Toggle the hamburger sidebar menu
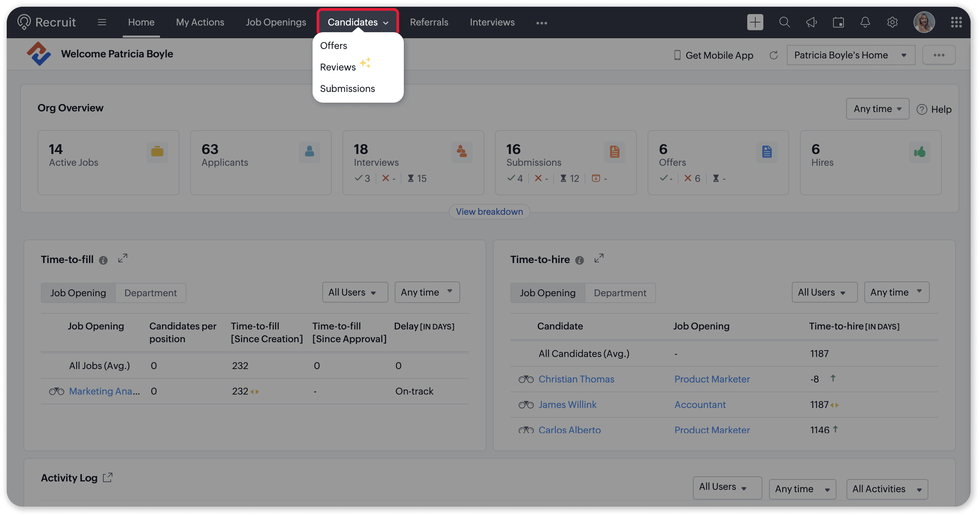 tap(102, 22)
